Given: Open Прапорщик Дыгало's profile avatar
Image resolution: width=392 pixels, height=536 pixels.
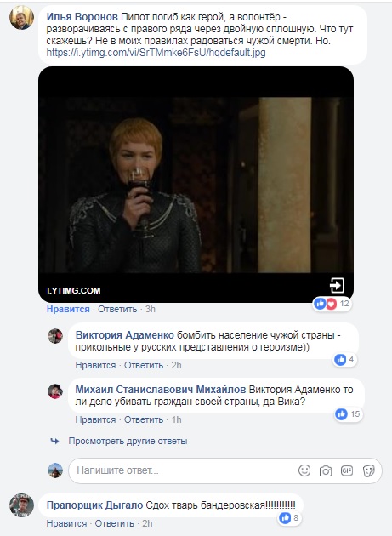Looking at the screenshot, I should (x=21, y=505).
